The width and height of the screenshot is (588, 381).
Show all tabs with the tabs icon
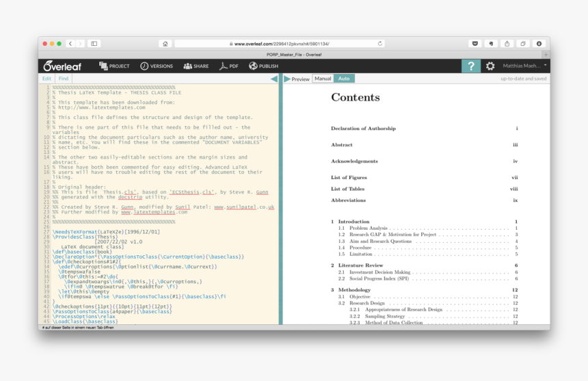(x=523, y=44)
